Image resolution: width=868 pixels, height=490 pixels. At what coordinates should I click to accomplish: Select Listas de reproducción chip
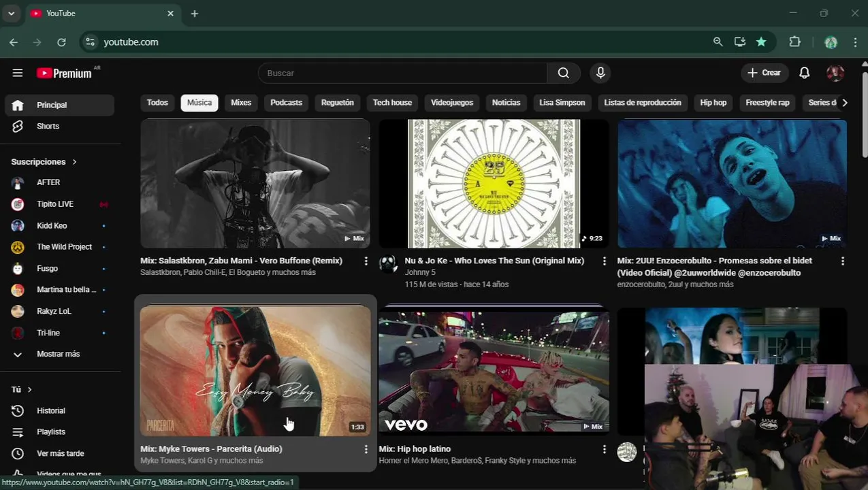(643, 103)
